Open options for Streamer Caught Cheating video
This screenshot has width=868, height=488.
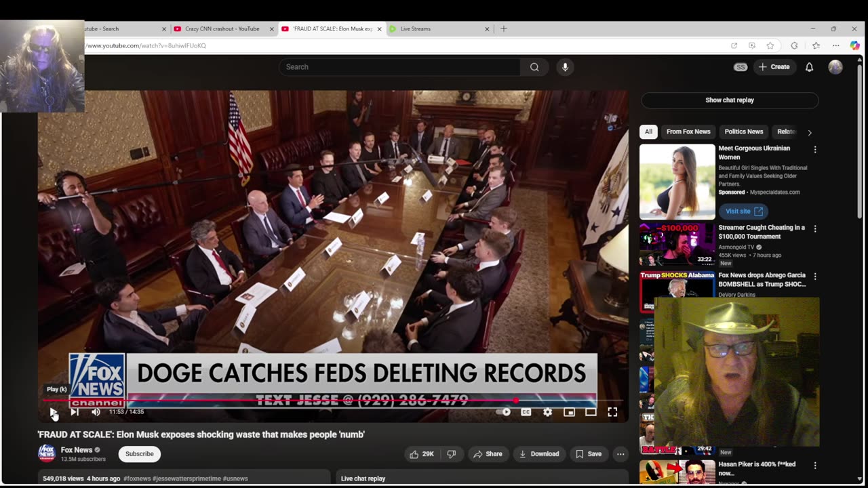tap(815, 229)
